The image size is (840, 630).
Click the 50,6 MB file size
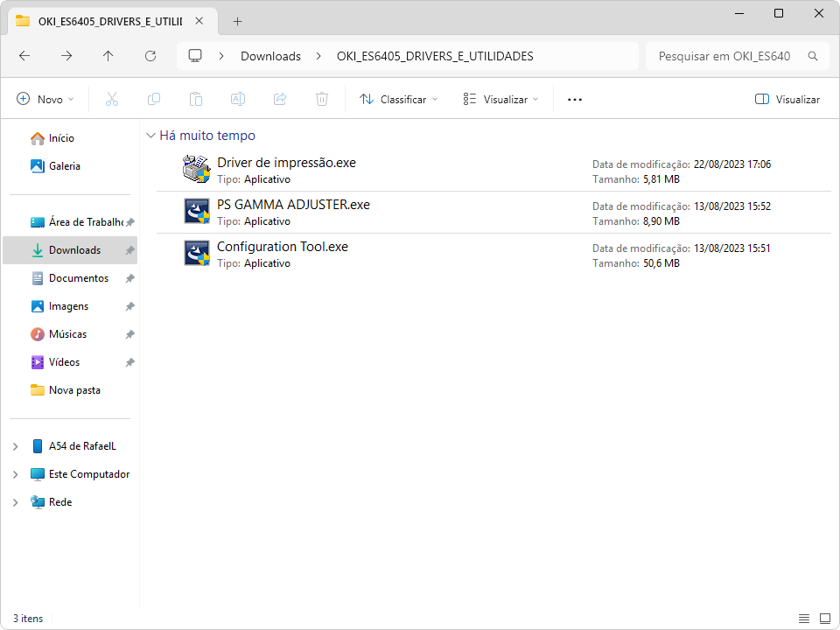pos(661,263)
